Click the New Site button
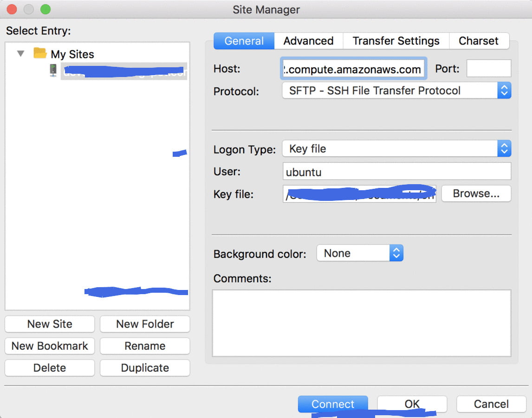Viewport: 532px width, 418px height. tap(50, 324)
